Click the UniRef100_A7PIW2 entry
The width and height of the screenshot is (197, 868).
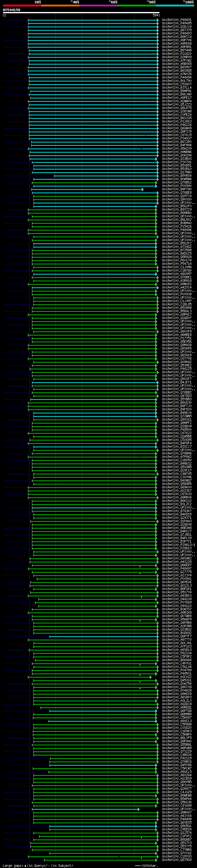click(176, 60)
